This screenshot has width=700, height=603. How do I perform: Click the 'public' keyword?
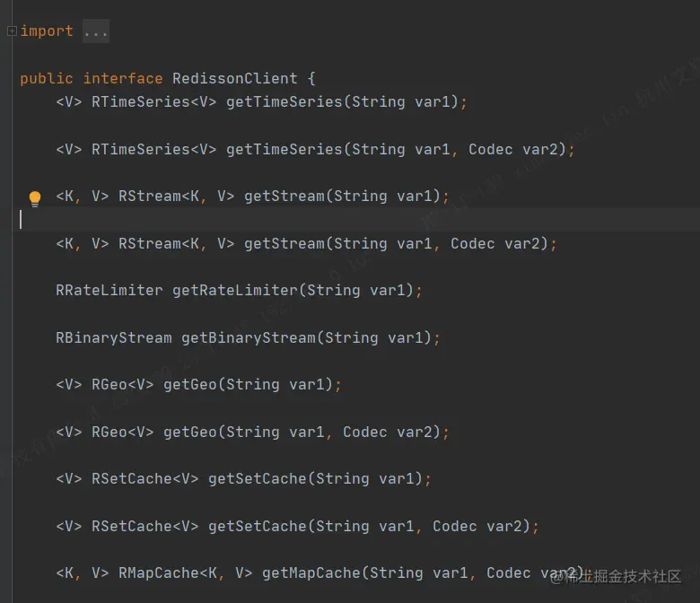click(47, 79)
